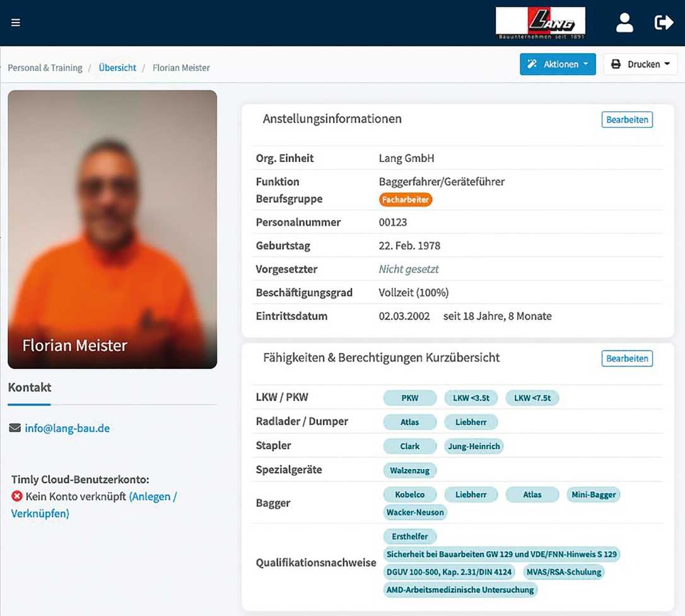Screen dimensions: 685x616
Task: Open the navigation hamburger menu
Action: 15,22
